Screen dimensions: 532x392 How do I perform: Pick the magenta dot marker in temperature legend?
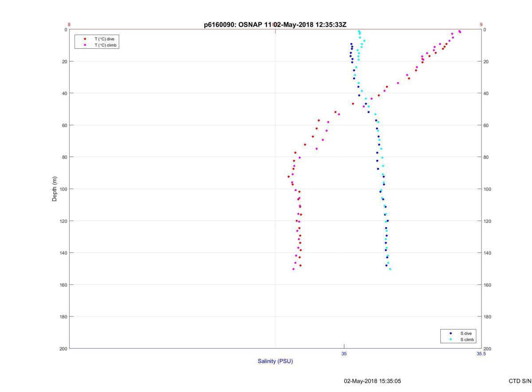85,45
